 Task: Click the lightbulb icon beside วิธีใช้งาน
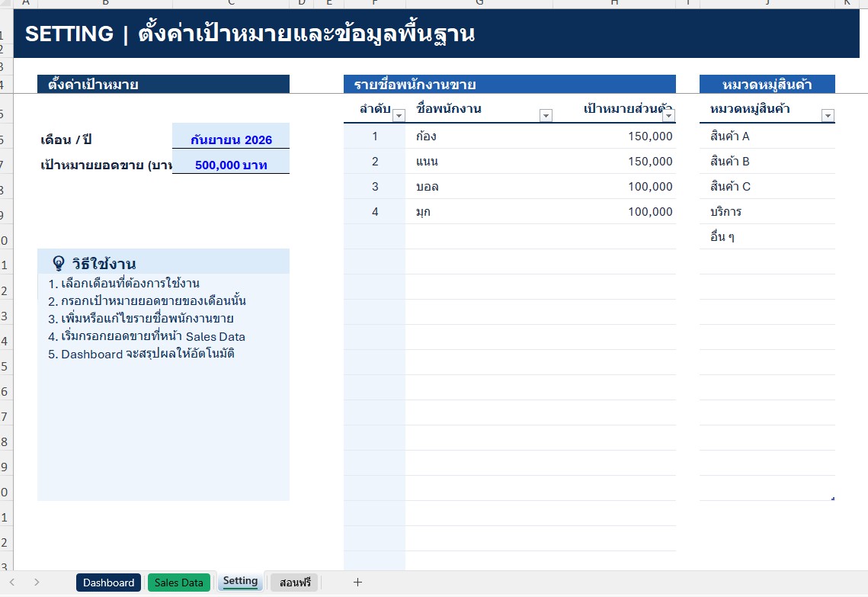tap(58, 263)
